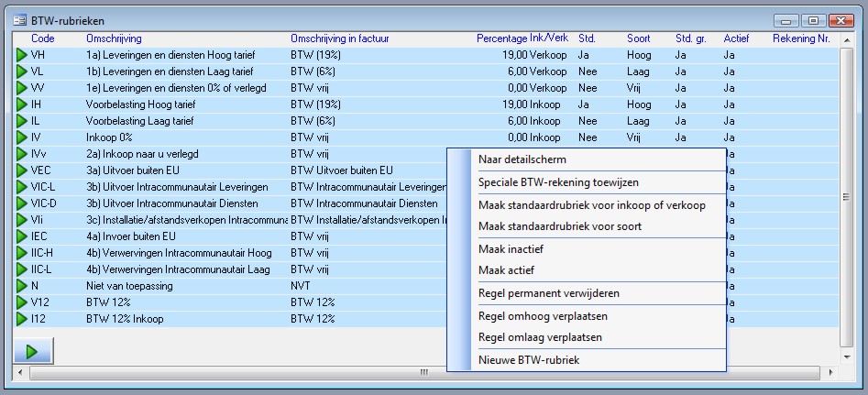Click 'Regel permanent verwijderen' menu option
868x395 pixels.
(549, 293)
